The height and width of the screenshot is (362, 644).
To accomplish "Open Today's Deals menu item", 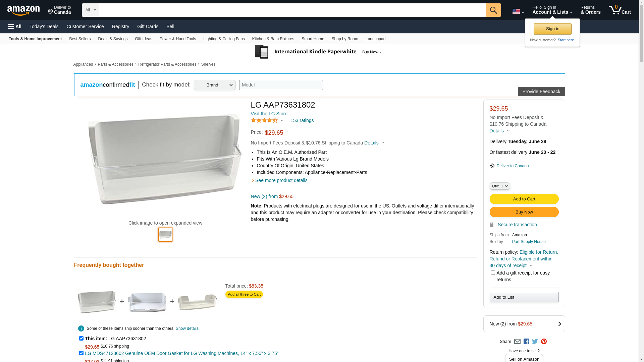I will pyautogui.click(x=44, y=26).
